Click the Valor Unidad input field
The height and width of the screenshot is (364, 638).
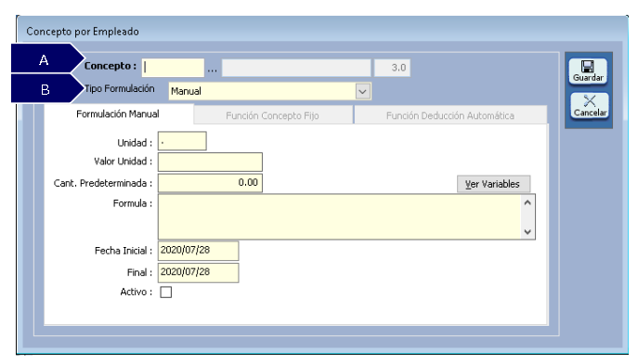[210, 162]
